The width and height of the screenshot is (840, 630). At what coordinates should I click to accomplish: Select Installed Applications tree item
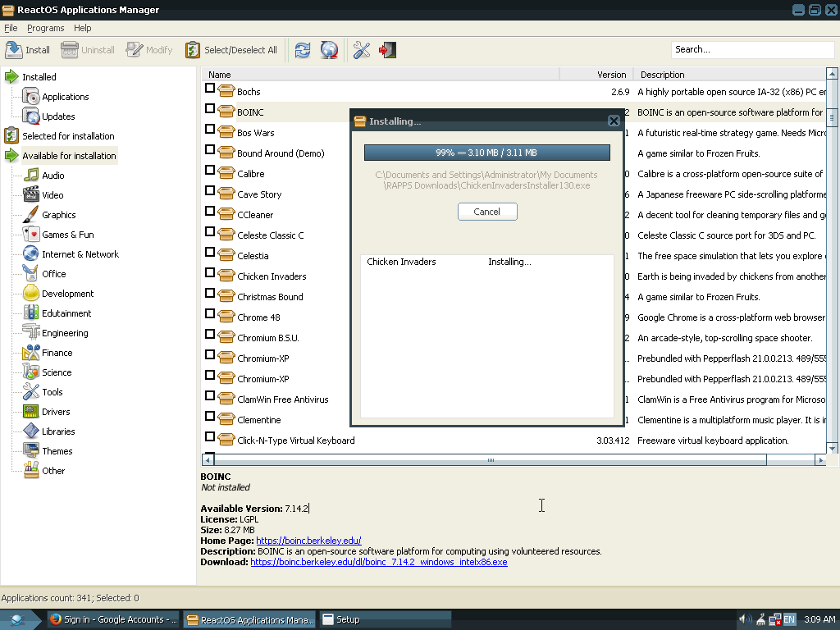(x=66, y=97)
